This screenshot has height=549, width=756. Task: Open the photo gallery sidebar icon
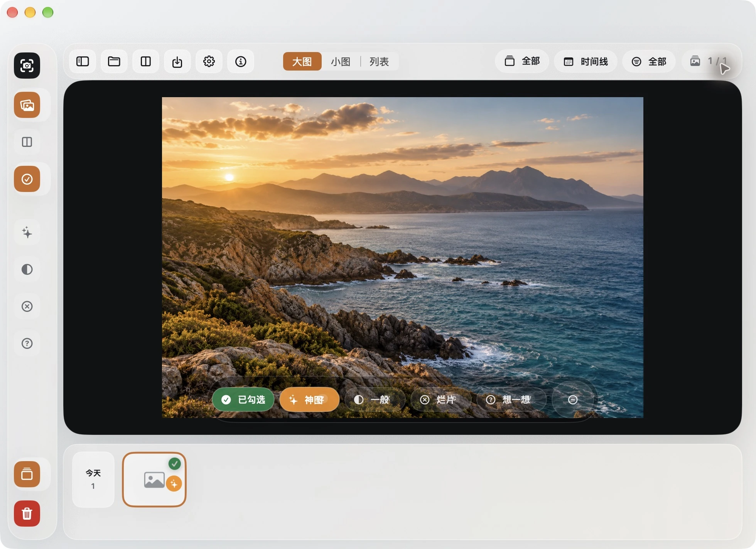27,105
